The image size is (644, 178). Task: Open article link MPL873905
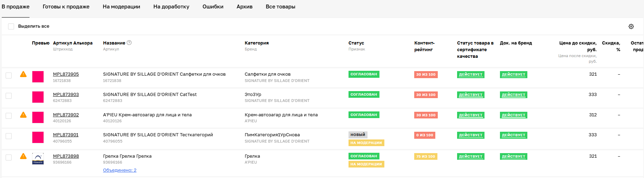(66, 74)
